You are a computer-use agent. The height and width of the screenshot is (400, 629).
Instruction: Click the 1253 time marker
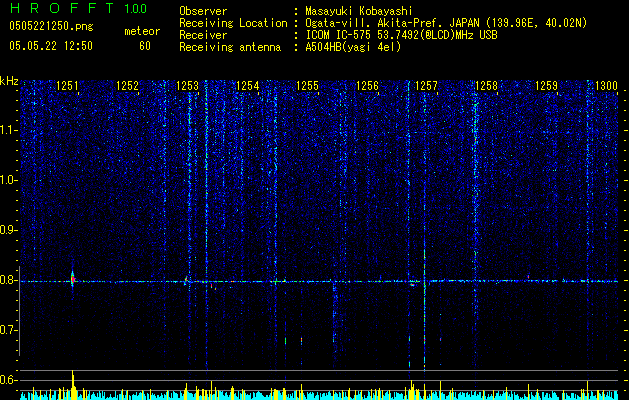point(187,86)
